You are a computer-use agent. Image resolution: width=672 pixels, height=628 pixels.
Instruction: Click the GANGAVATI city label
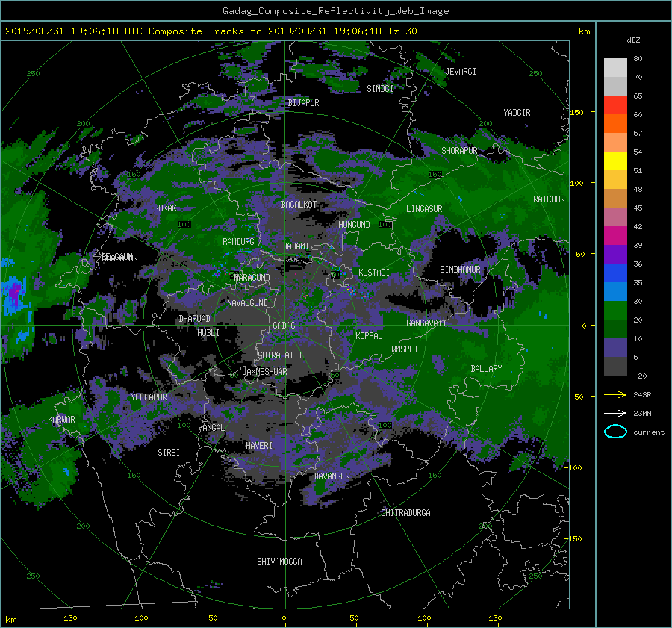pos(426,323)
